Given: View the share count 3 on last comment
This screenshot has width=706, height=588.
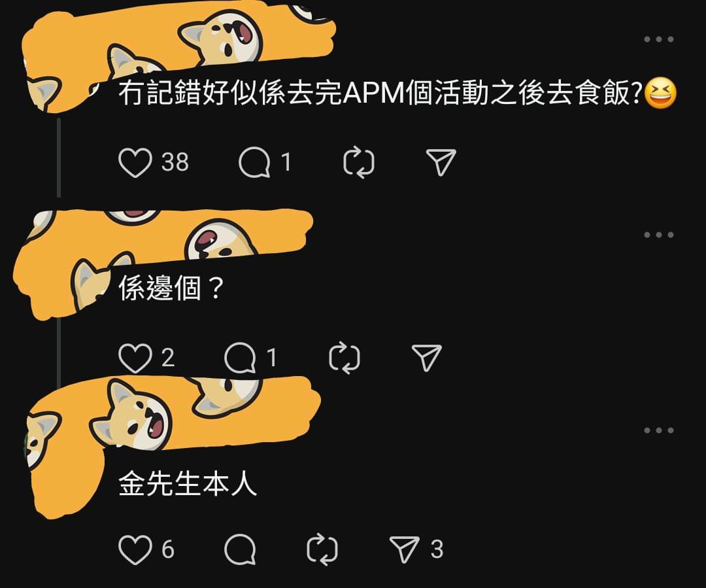Looking at the screenshot, I should click(437, 549).
